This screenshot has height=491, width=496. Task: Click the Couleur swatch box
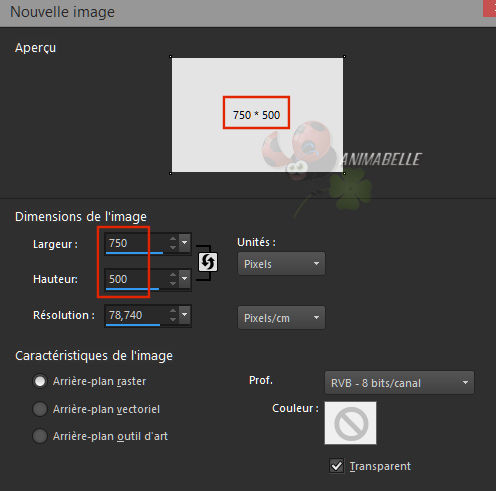[350, 423]
